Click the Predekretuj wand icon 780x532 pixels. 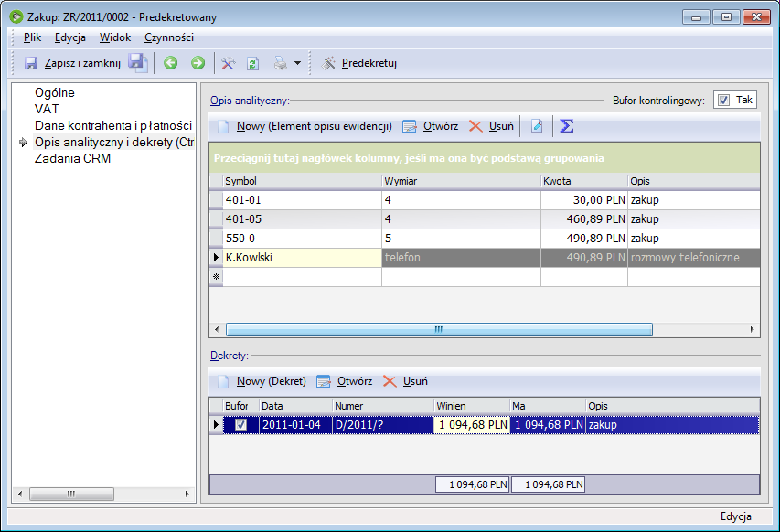328,63
